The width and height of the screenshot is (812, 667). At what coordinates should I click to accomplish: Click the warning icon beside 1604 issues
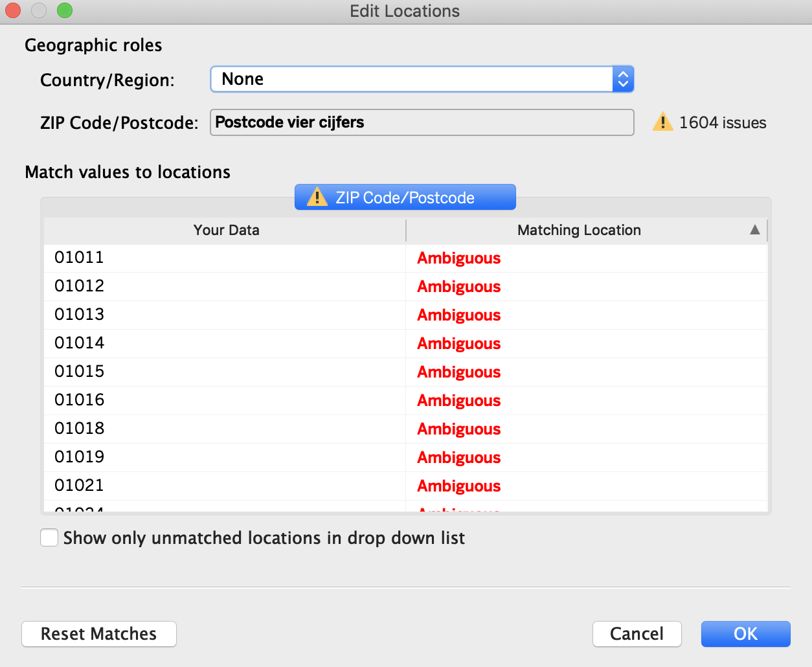pos(662,122)
